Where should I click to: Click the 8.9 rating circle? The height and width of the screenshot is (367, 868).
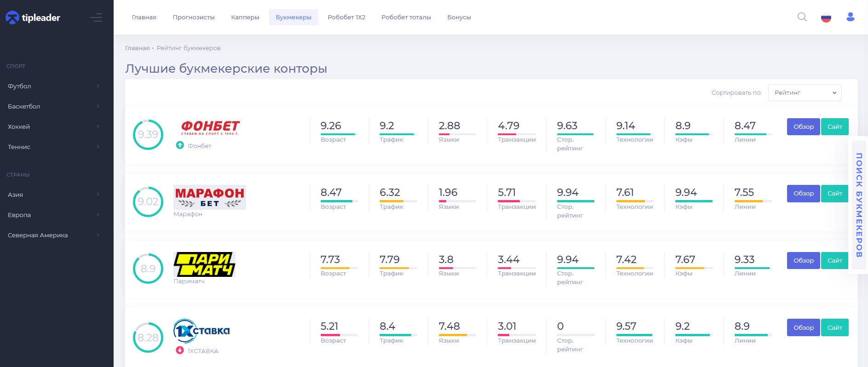(148, 269)
